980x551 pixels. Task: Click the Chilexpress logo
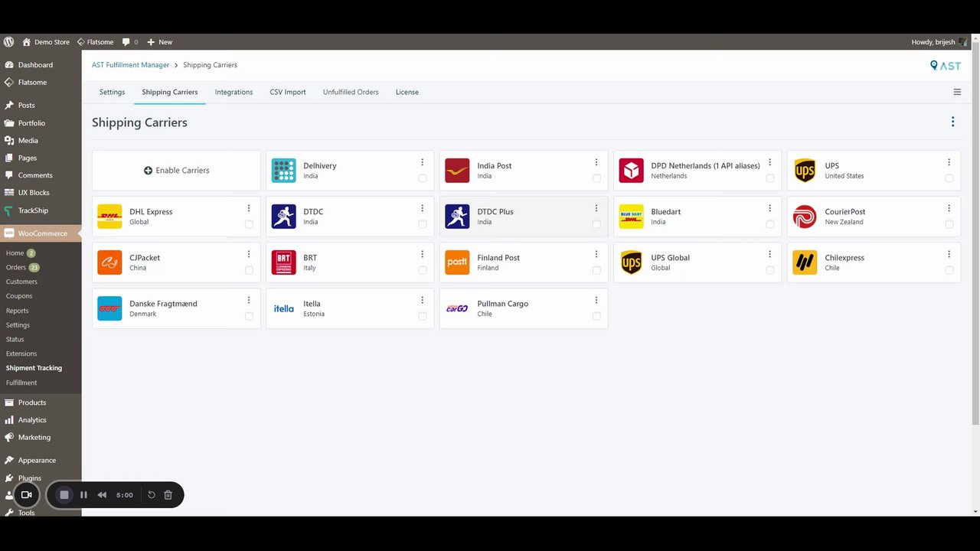tap(805, 262)
